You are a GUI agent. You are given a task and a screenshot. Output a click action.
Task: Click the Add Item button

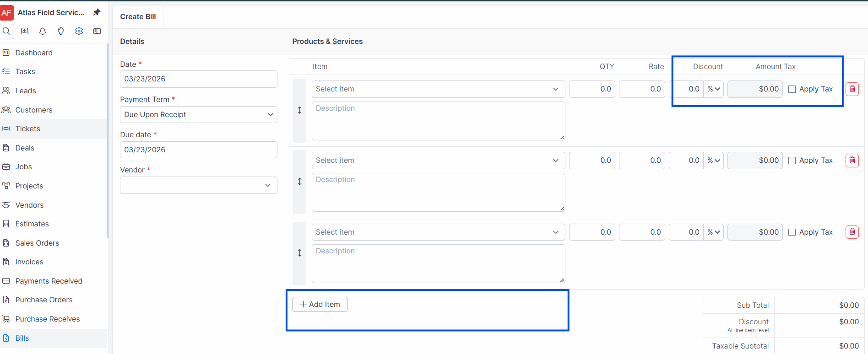coord(320,304)
